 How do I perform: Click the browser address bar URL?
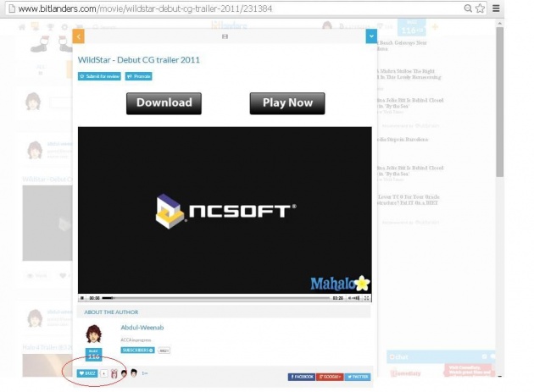click(x=145, y=8)
